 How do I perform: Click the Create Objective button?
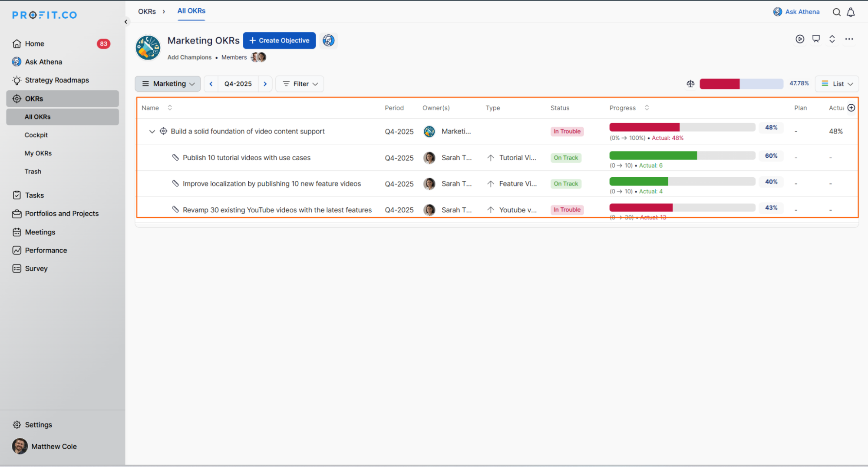(x=279, y=40)
